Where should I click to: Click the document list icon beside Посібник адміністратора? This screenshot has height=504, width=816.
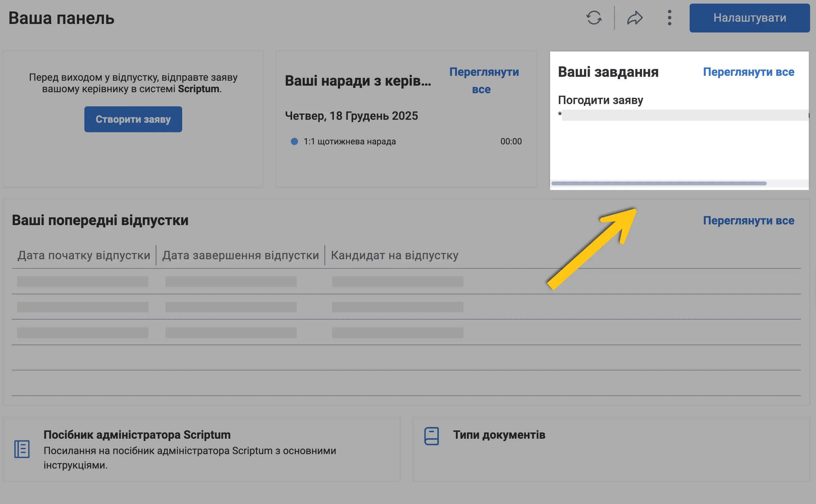(x=22, y=449)
